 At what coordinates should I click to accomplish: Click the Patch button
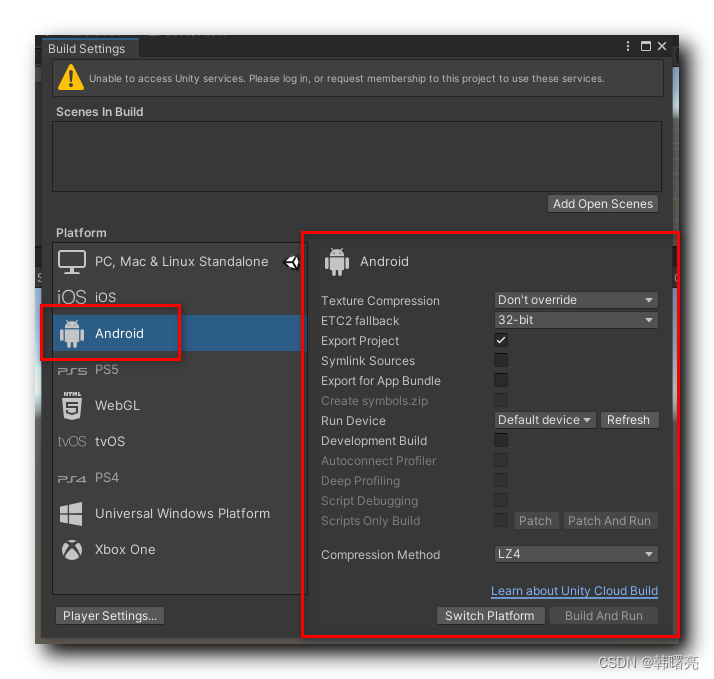click(x=536, y=521)
